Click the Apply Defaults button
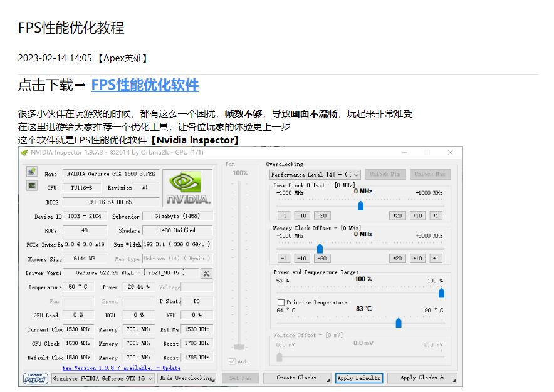Viewport: 554px width, 392px height. tap(359, 378)
